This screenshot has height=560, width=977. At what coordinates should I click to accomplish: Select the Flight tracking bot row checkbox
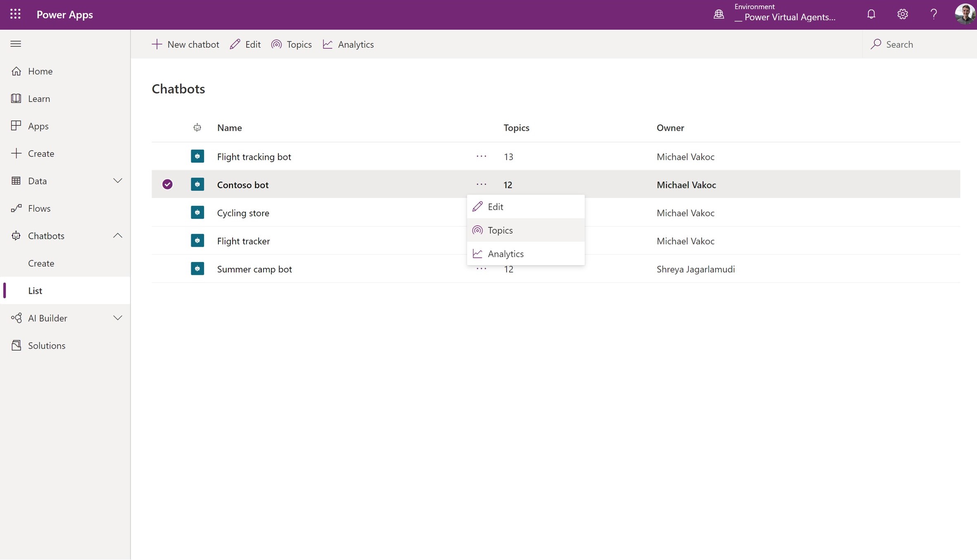click(x=167, y=156)
